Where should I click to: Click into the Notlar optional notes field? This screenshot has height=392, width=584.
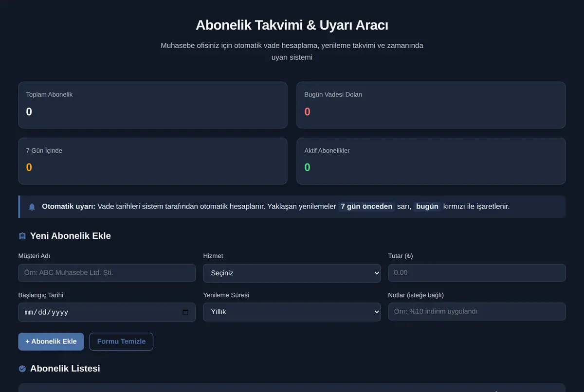pyautogui.click(x=477, y=312)
